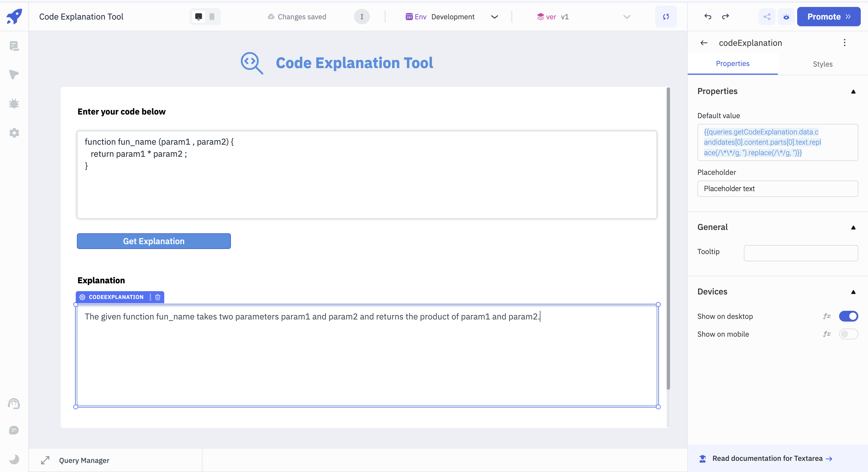Select the Properties tab

point(733,64)
